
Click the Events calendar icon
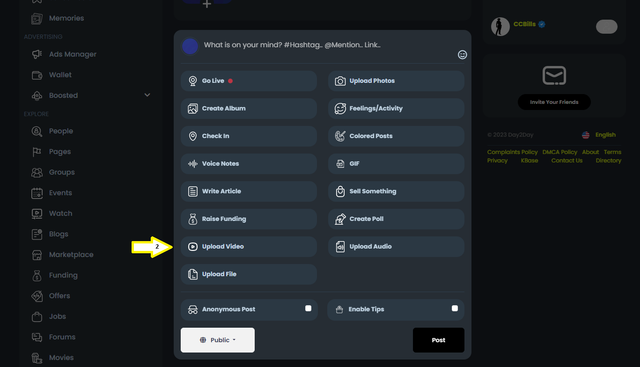(x=37, y=193)
